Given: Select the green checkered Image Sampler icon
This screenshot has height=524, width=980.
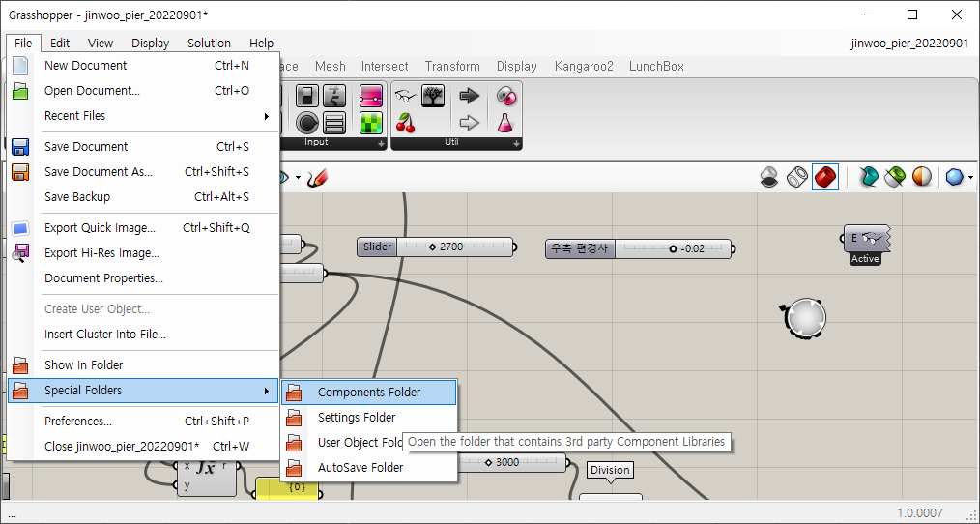Looking at the screenshot, I should pyautogui.click(x=370, y=123).
